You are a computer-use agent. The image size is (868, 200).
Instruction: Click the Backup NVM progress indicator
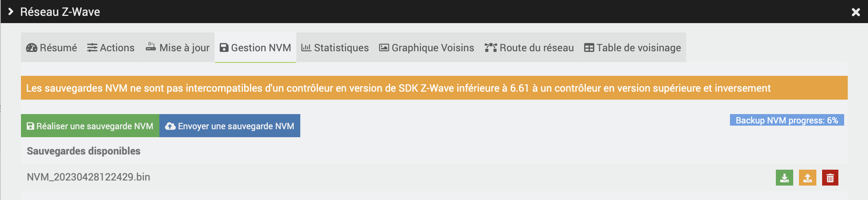click(x=787, y=120)
